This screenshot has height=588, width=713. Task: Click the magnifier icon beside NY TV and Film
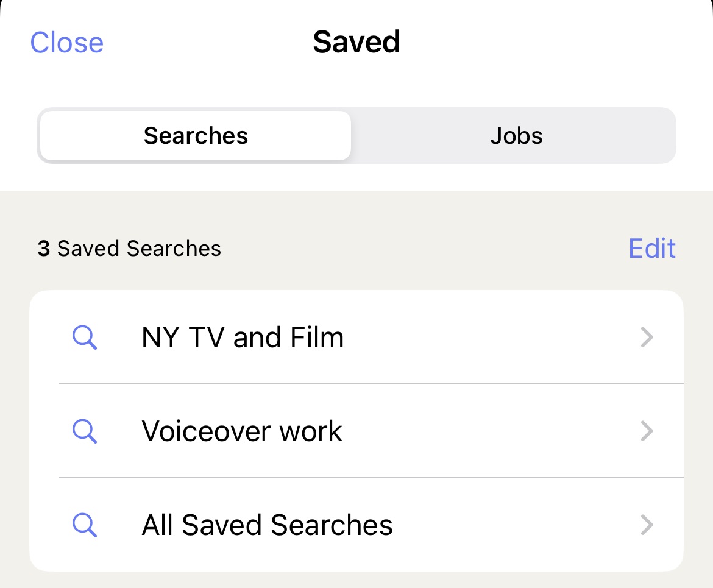point(85,338)
